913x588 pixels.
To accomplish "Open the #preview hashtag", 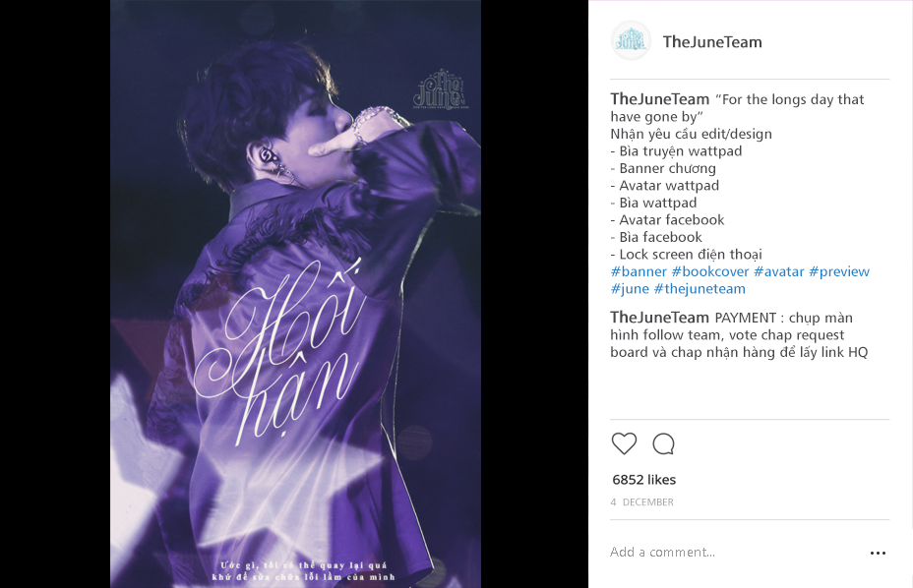I will coord(839,271).
